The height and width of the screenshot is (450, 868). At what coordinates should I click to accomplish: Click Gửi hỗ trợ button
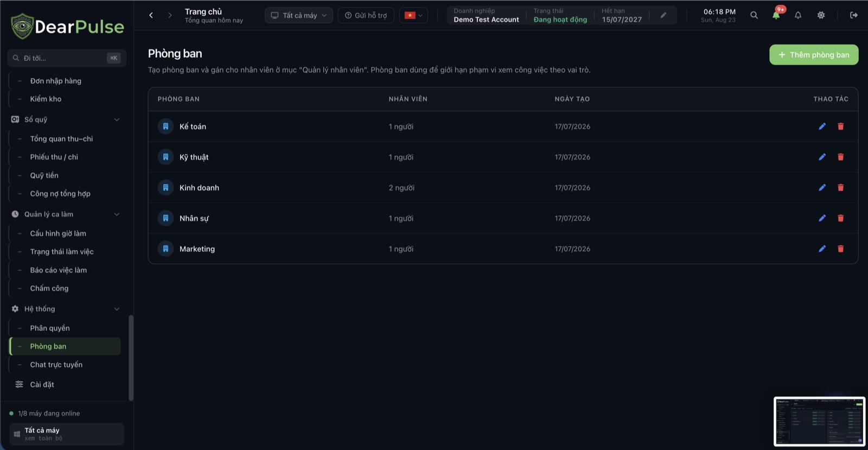pos(366,15)
